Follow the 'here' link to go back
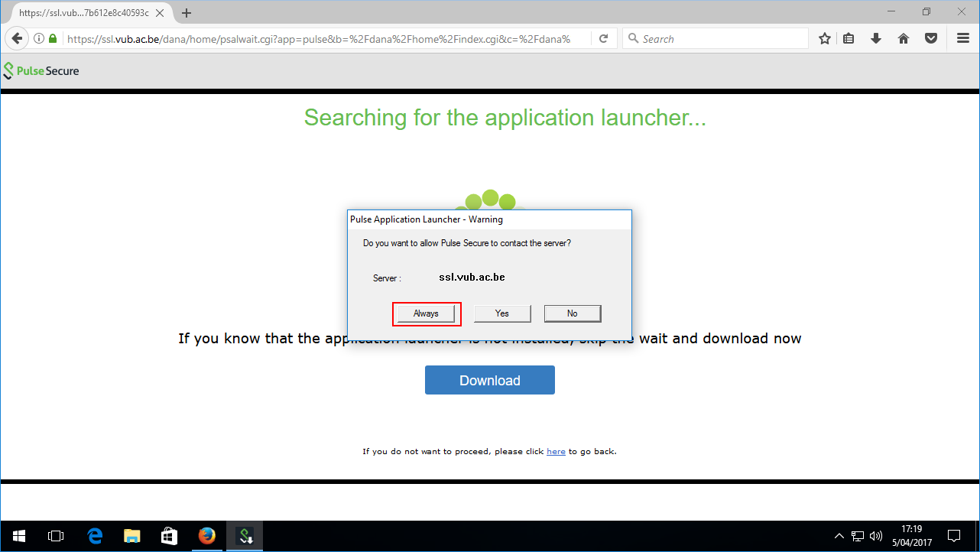The image size is (980, 552). point(556,451)
